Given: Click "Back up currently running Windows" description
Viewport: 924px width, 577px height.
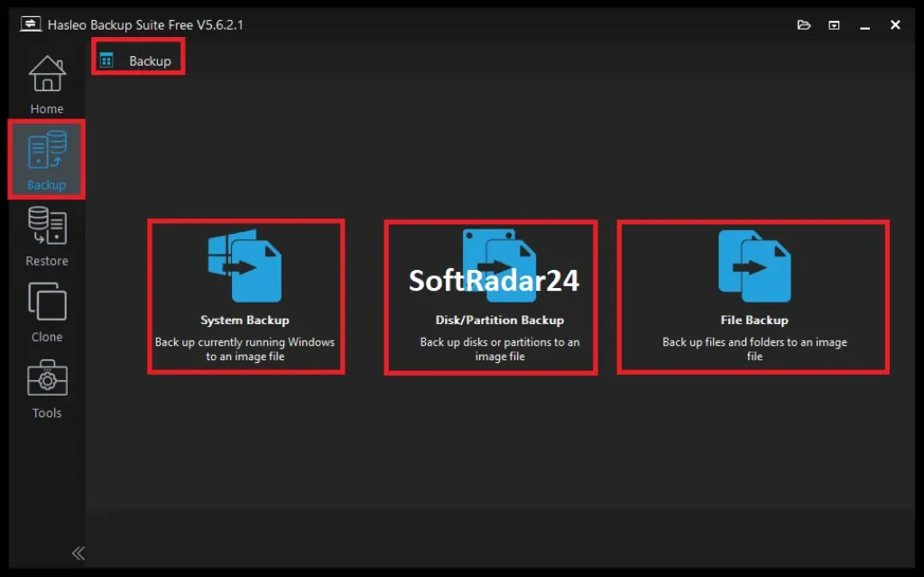Looking at the screenshot, I should click(x=245, y=349).
